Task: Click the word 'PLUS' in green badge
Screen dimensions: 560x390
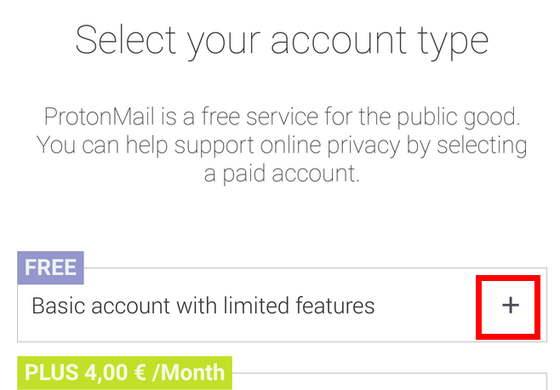Action: coord(51,372)
